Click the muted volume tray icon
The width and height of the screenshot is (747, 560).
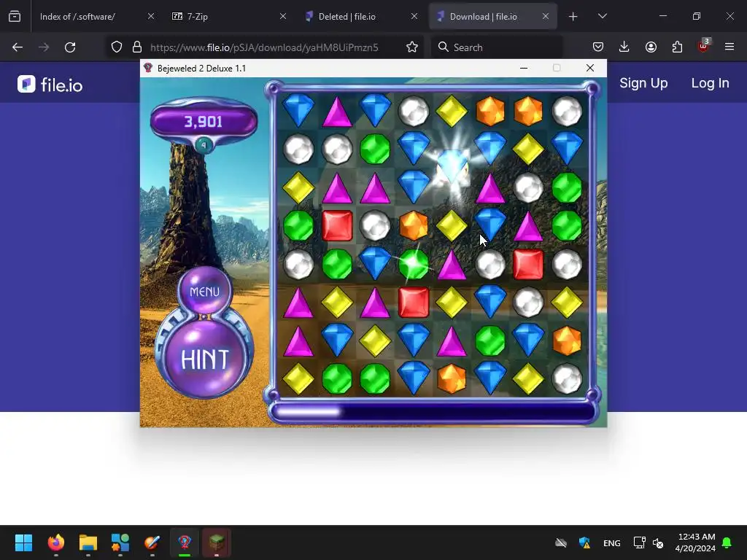(658, 542)
